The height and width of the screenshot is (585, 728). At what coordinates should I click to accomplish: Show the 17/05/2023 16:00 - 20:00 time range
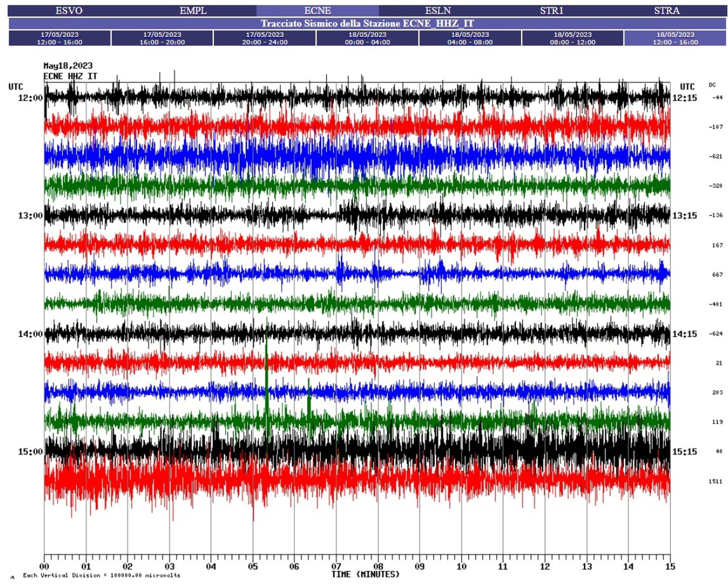pyautogui.click(x=162, y=38)
